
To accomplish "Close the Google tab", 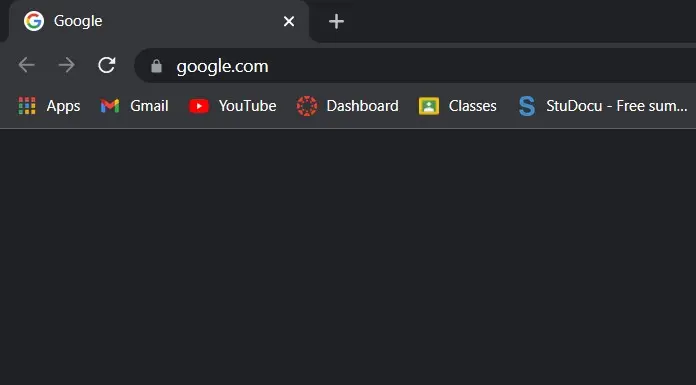I will [x=289, y=21].
